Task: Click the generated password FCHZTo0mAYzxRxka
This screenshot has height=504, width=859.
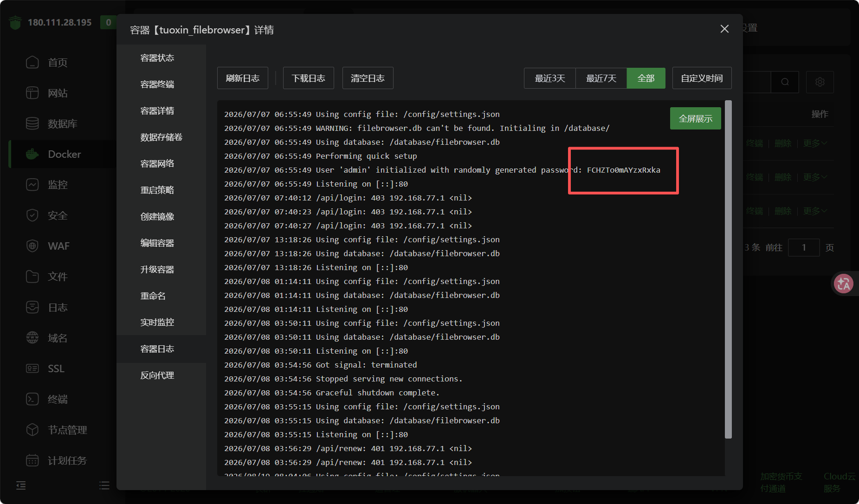Action: click(623, 170)
